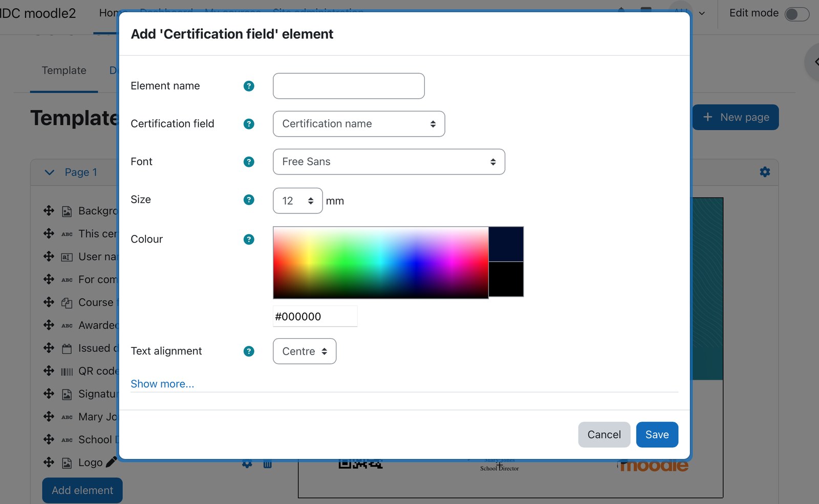Screen dimensions: 819x504
Task: Focus the Element name input field
Action: point(349,86)
